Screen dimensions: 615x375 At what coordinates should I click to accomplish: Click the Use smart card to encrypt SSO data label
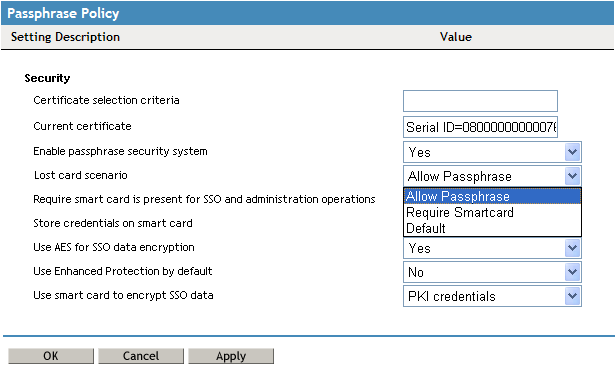[x=123, y=295]
